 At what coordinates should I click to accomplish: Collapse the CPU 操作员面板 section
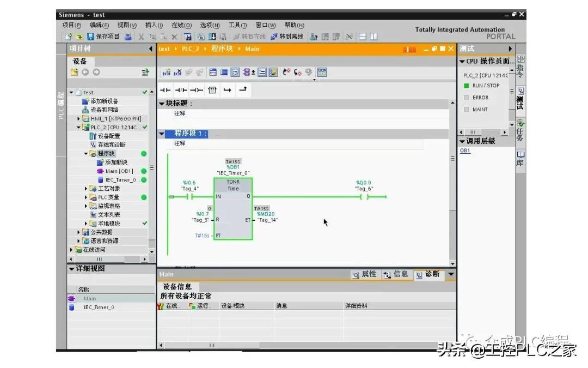point(462,61)
